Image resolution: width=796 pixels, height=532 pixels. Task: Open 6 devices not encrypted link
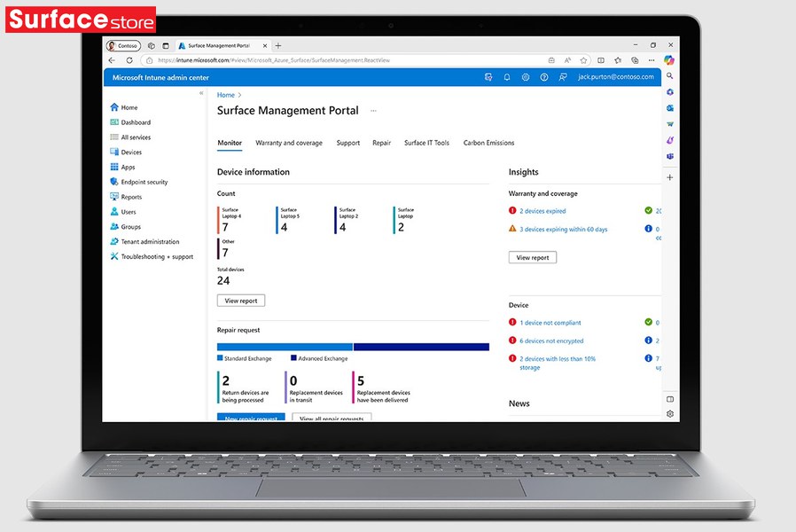(x=551, y=341)
